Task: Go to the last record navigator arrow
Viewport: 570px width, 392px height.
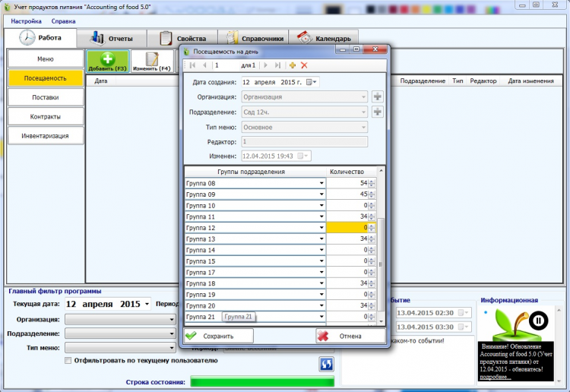Action: [x=277, y=65]
